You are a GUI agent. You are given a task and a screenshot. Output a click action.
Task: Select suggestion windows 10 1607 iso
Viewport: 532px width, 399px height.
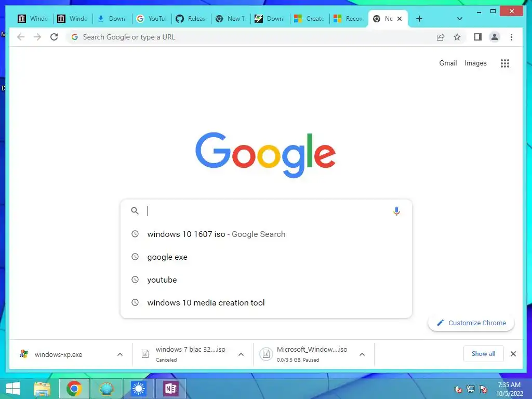pos(266,234)
